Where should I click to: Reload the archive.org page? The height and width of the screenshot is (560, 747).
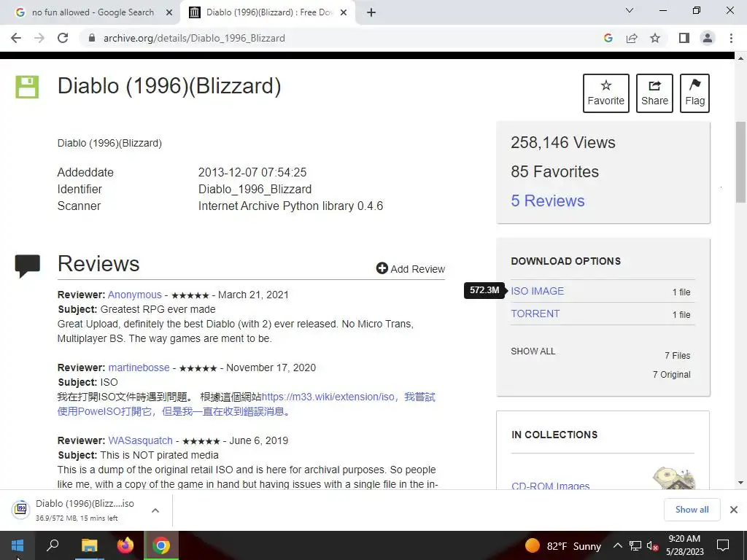63,38
